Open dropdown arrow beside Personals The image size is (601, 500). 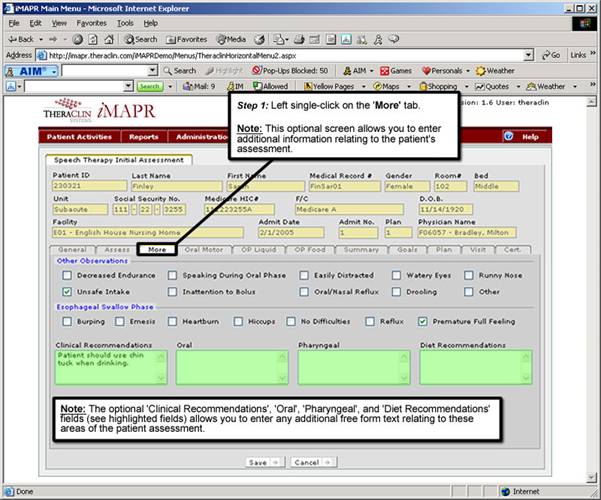point(468,71)
